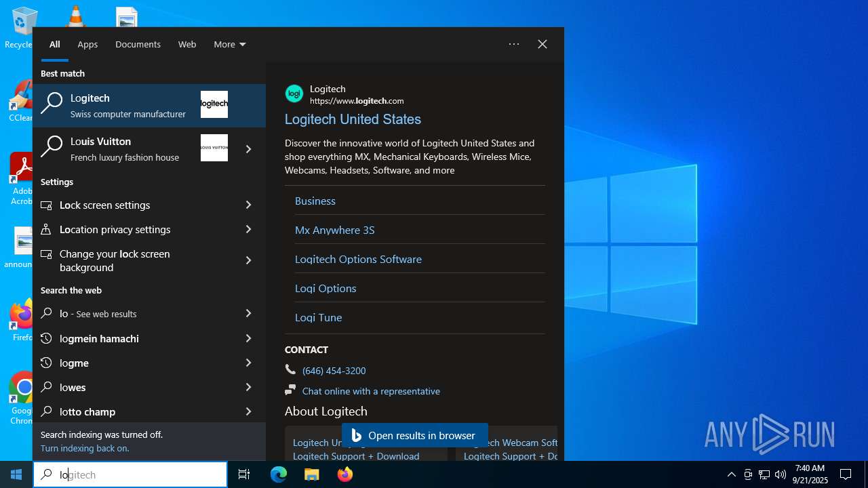Click the lowes search magnifier icon
Screen dimensions: 868x488
coord(46,387)
